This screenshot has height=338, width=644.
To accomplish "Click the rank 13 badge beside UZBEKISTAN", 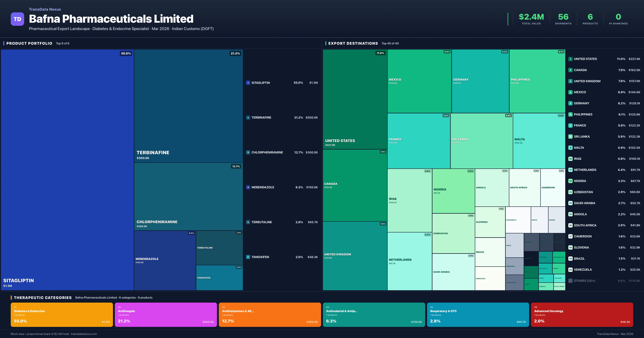I will click(571, 192).
